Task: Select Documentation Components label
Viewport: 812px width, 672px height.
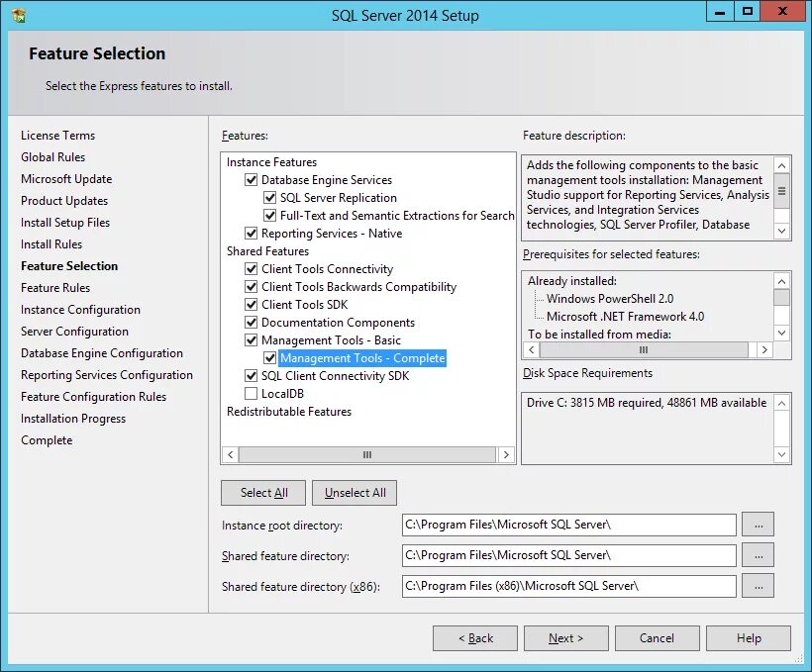Action: pyautogui.click(x=338, y=323)
